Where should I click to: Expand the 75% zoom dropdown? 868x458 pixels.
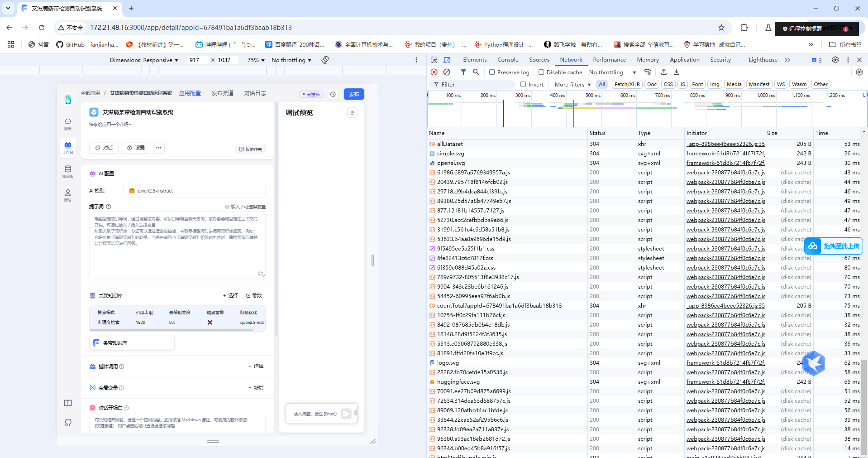(x=256, y=60)
